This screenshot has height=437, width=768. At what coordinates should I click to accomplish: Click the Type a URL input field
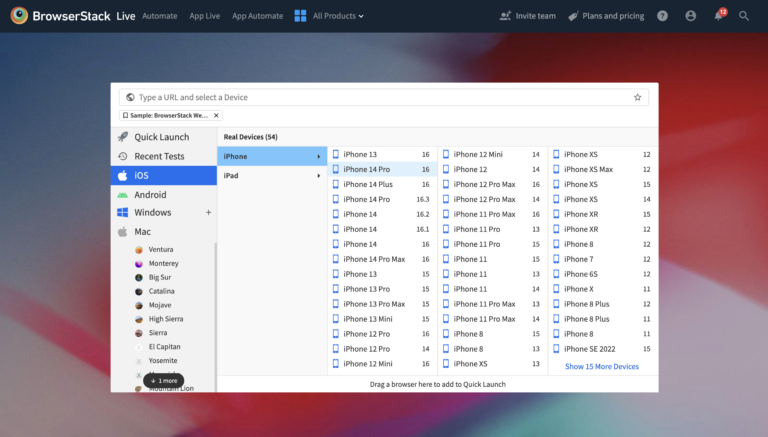click(x=384, y=97)
